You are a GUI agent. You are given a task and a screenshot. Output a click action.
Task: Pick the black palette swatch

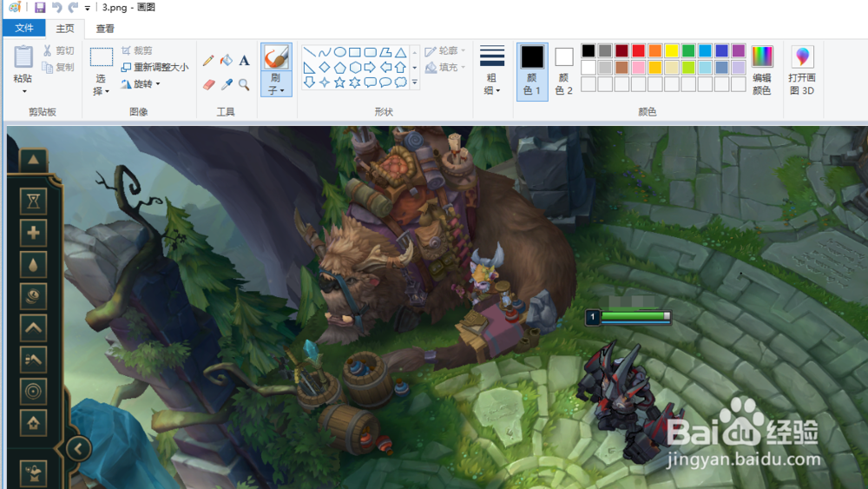[x=589, y=51]
